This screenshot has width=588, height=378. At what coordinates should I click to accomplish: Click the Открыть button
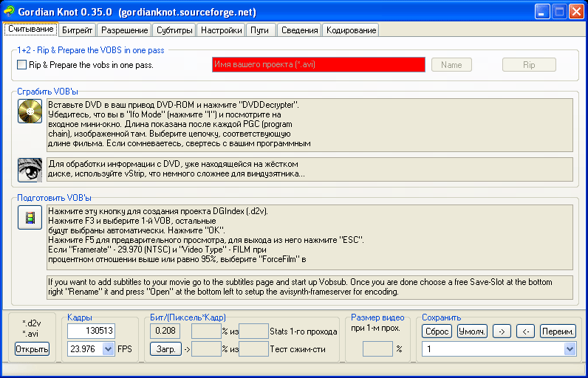click(x=33, y=349)
